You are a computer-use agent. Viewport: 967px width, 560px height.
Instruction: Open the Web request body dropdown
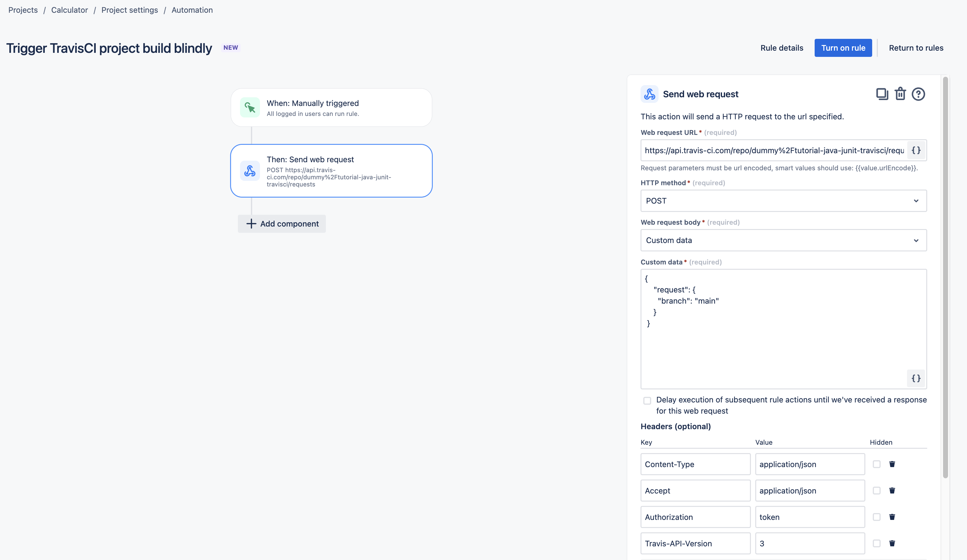784,240
